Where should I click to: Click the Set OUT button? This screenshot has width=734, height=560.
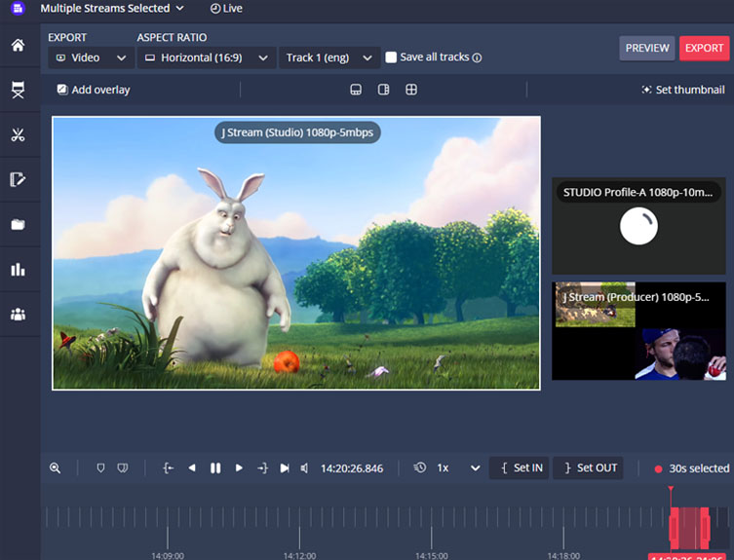click(588, 467)
